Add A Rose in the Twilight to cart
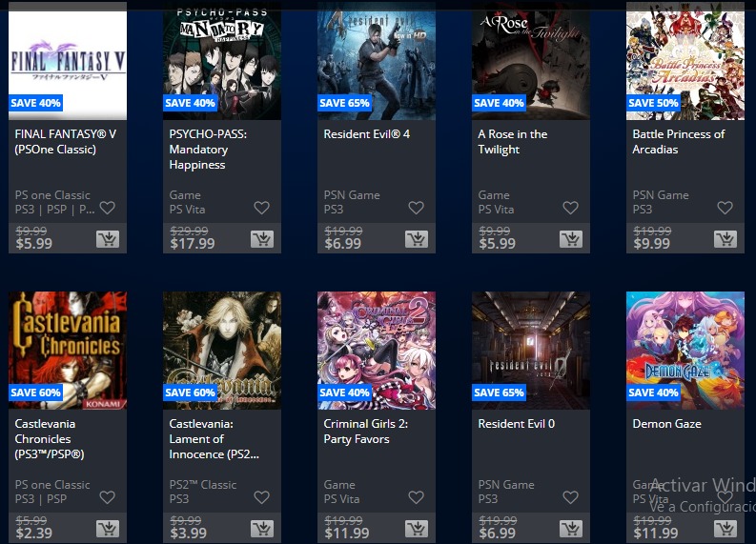The height and width of the screenshot is (544, 756). (x=571, y=239)
